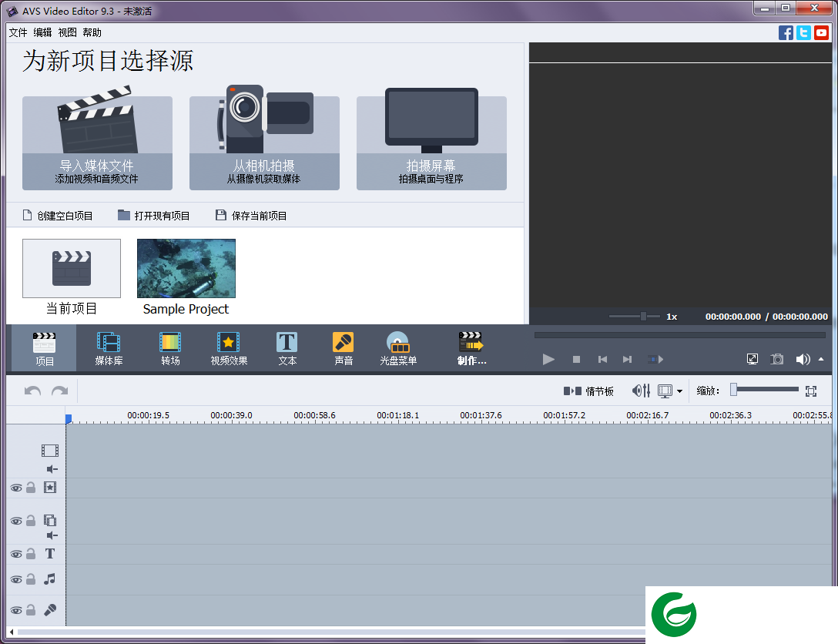The height and width of the screenshot is (644, 838).
Task: Click the 制作... produce button
Action: pos(471,348)
